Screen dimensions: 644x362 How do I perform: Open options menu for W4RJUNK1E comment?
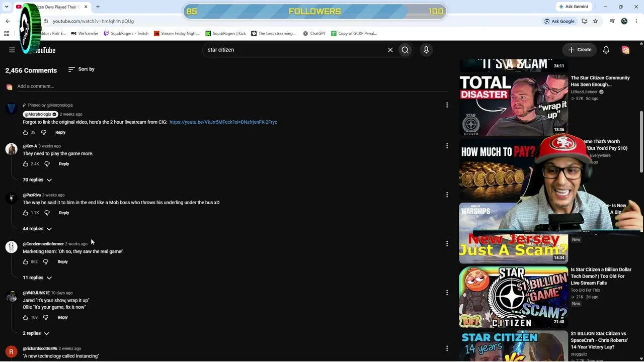click(447, 293)
